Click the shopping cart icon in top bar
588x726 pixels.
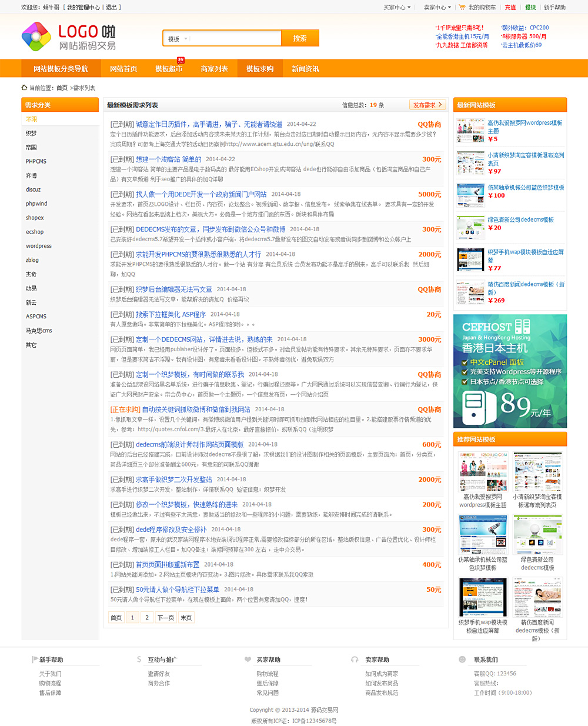[x=462, y=7]
